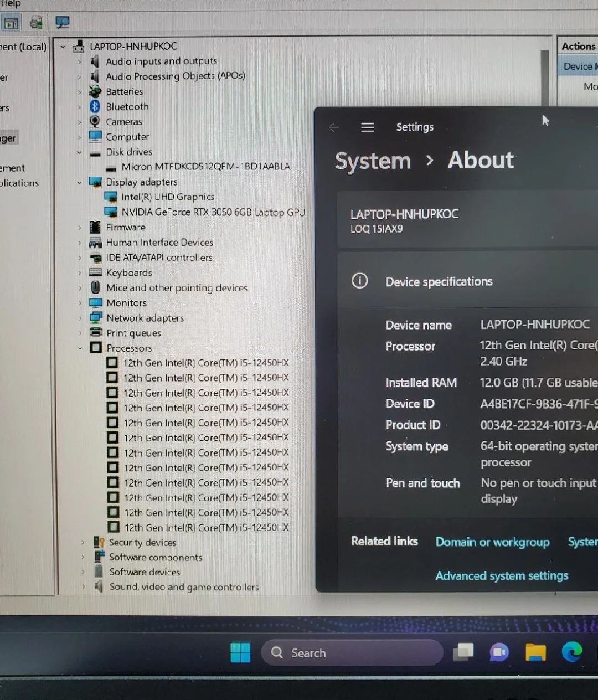The width and height of the screenshot is (598, 700).
Task: Collapse the Processors node
Action: 80,348
